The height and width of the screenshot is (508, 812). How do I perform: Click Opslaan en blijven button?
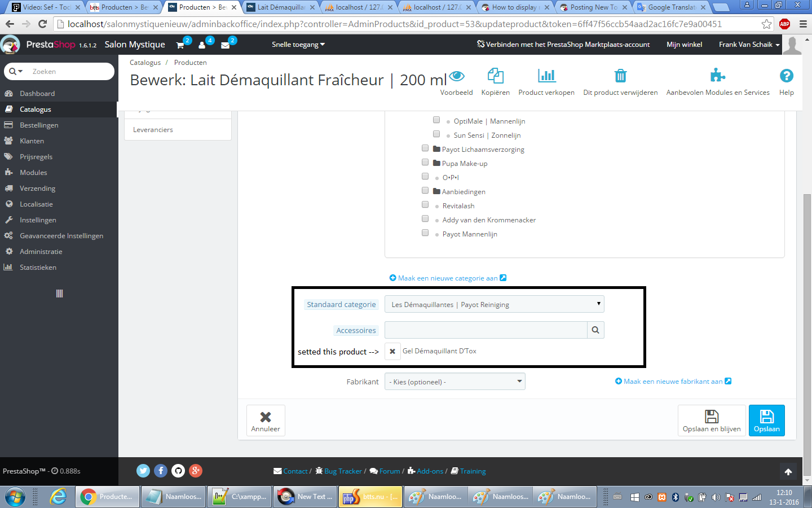pyautogui.click(x=712, y=421)
